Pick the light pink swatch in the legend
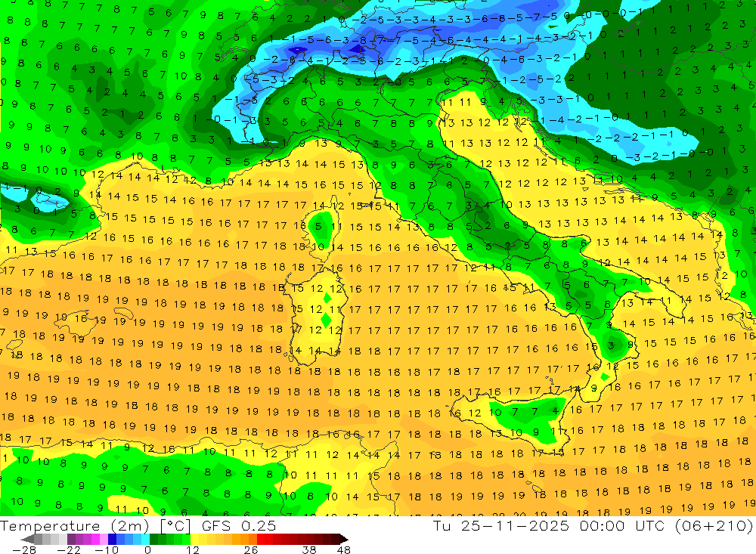 pyautogui.click(x=104, y=539)
